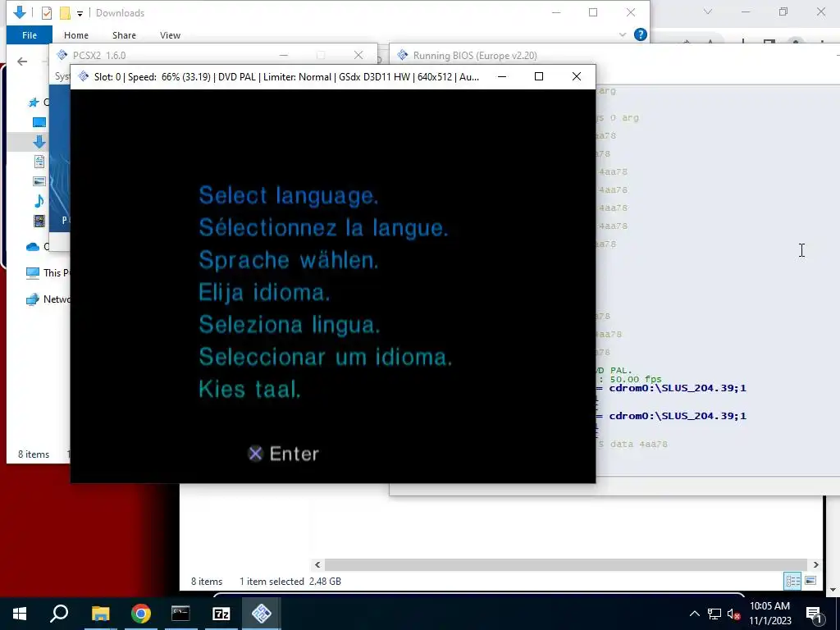The width and height of the screenshot is (840, 630).
Task: Click Properties checkmark icon in quick access toolbar
Action: [x=47, y=13]
